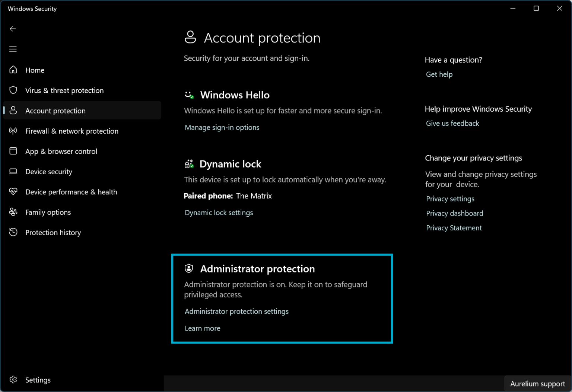This screenshot has width=572, height=392.
Task: Collapse the navigation pane with hamburger menu
Action: (x=13, y=49)
